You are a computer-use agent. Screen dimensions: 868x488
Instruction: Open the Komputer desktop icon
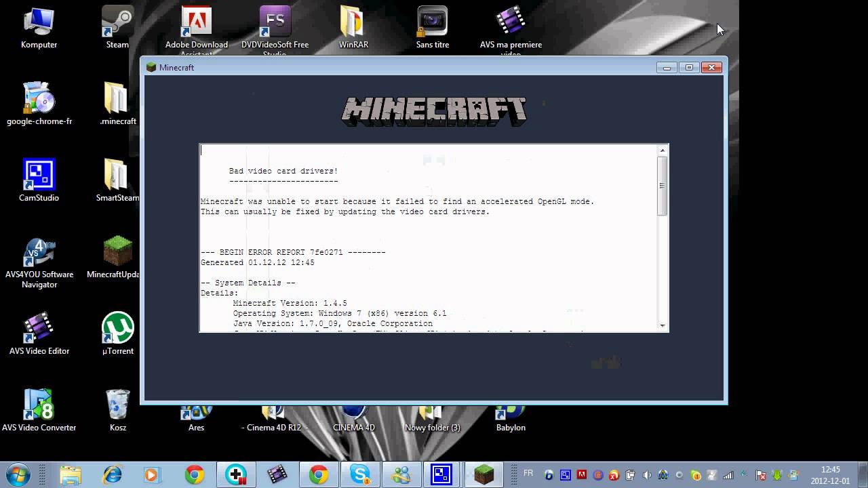coord(39,27)
